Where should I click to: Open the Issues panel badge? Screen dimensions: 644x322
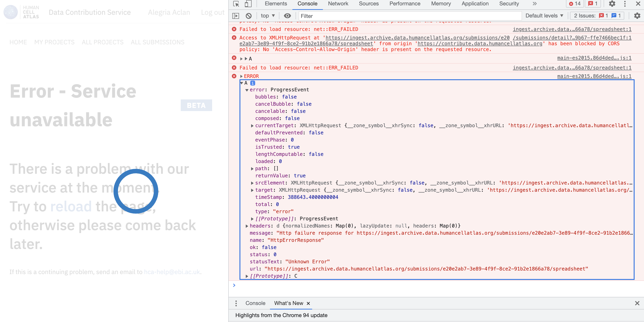click(593, 4)
